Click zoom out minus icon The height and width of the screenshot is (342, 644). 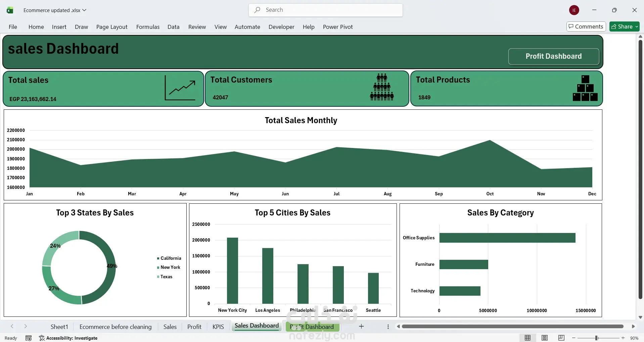[574, 338]
